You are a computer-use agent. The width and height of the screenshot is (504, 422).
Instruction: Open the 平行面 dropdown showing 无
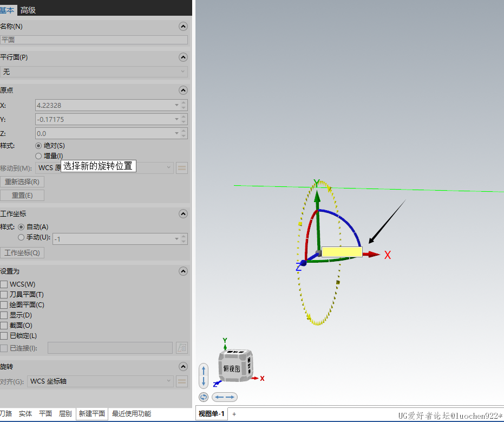94,72
